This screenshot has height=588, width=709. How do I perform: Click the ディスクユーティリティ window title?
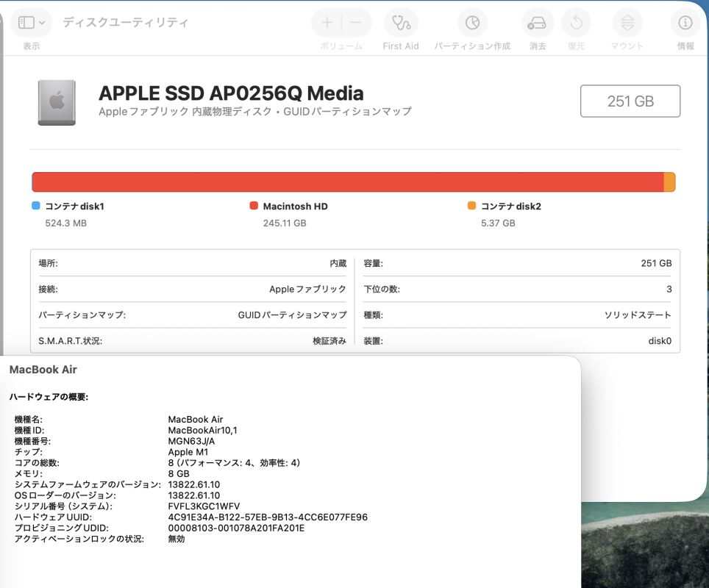tap(125, 22)
